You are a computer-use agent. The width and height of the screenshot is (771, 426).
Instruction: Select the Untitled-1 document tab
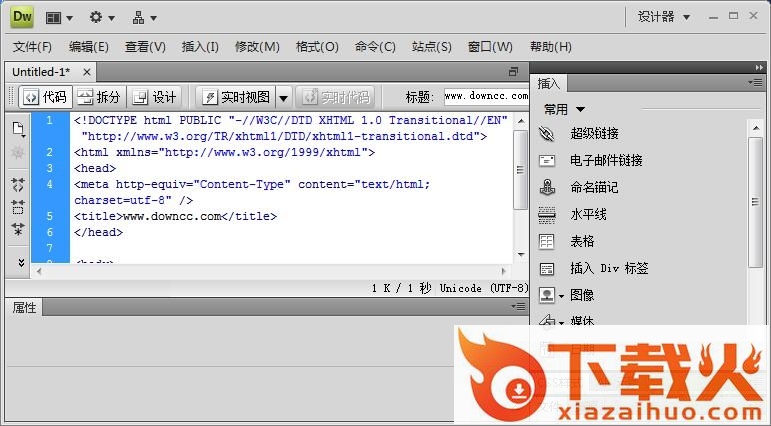click(x=42, y=72)
